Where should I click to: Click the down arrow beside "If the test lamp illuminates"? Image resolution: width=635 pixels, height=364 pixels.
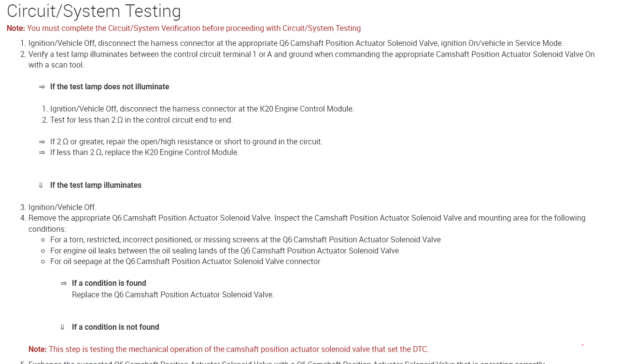(41, 185)
